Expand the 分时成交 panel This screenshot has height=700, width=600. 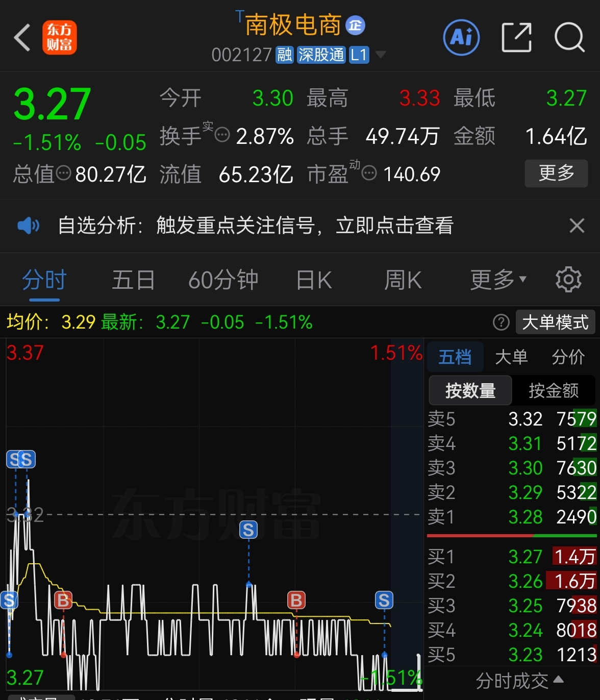point(519,681)
